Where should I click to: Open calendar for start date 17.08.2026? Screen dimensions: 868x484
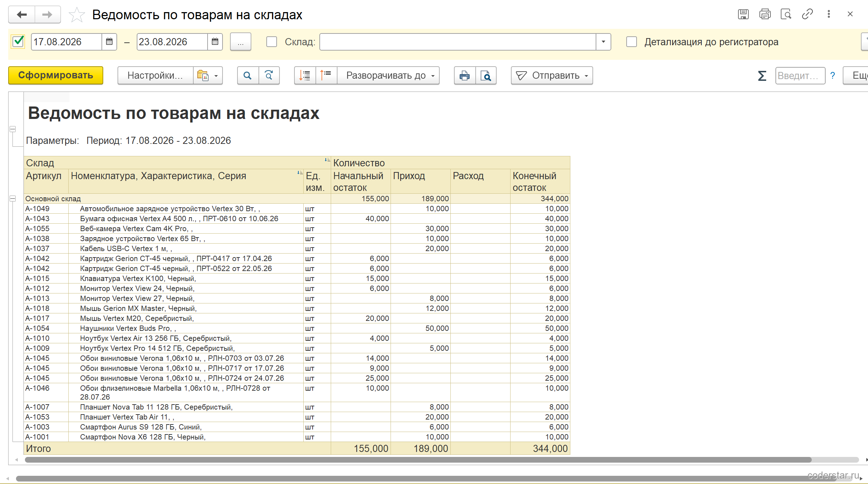tap(109, 42)
